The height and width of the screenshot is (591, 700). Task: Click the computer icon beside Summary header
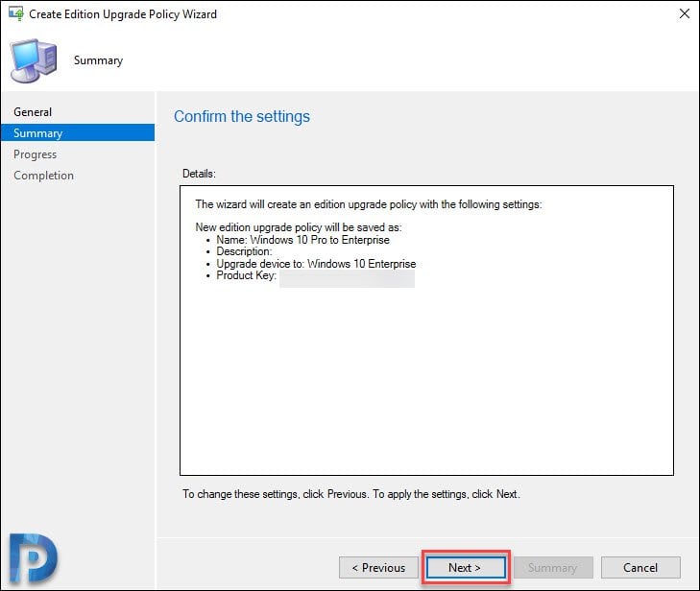point(35,60)
